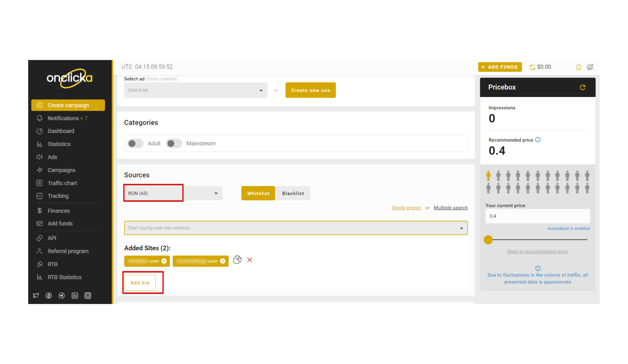This screenshot has width=628, height=364.
Task: Click the copy added sites icon
Action: pos(237,260)
